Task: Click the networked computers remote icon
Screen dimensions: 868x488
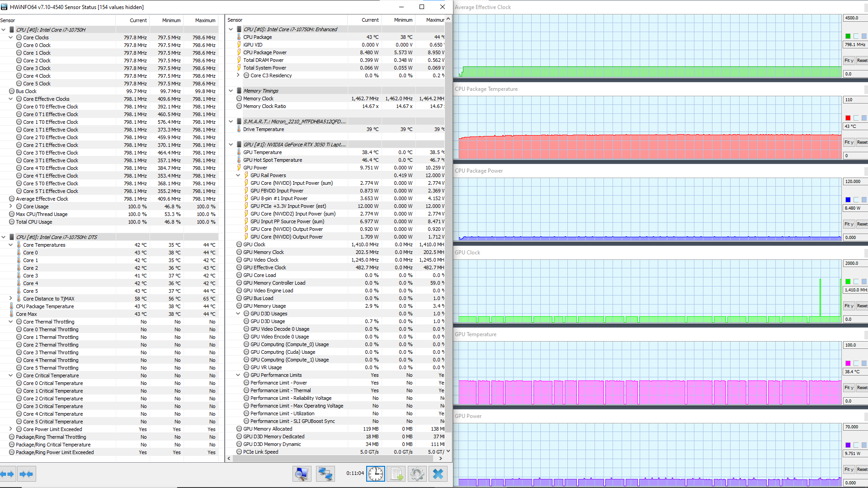Action: click(x=325, y=474)
